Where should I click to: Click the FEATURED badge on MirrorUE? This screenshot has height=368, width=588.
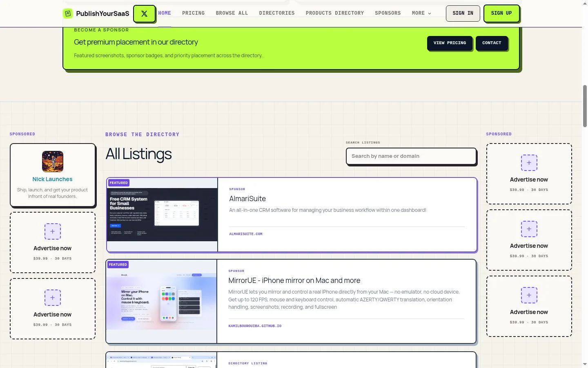point(118,265)
